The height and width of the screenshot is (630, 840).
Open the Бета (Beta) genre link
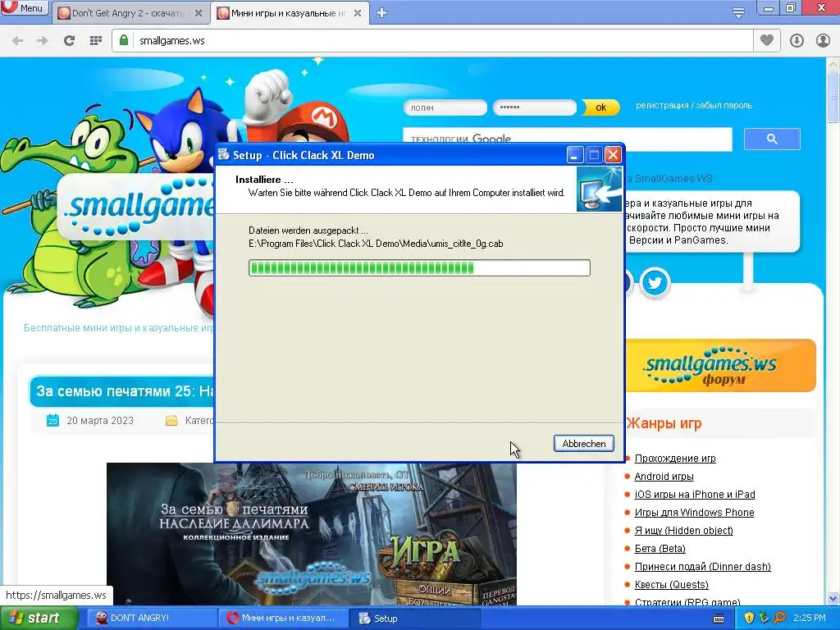click(660, 549)
